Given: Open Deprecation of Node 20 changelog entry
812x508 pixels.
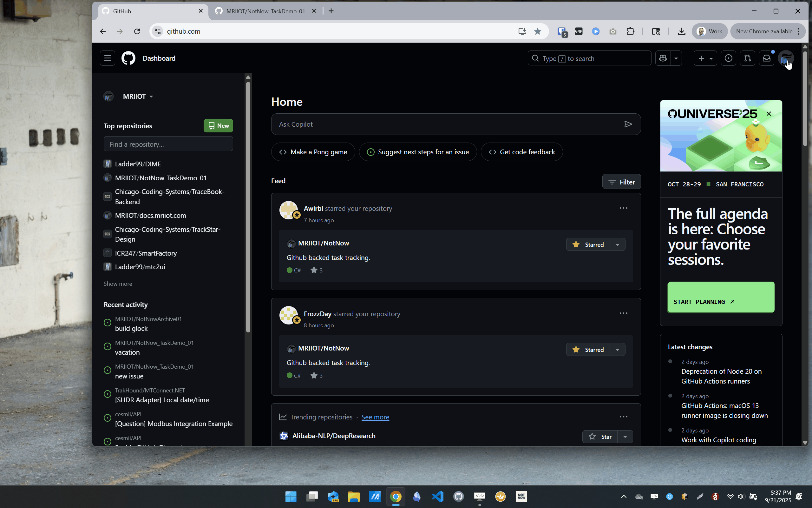Looking at the screenshot, I should point(721,376).
